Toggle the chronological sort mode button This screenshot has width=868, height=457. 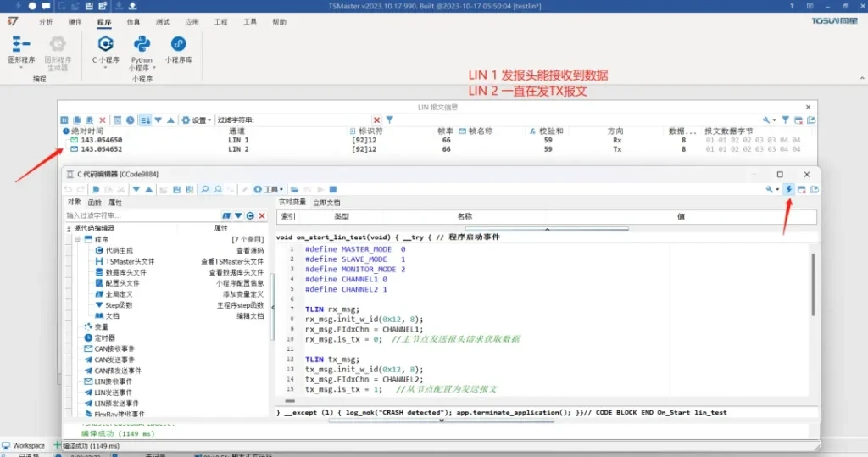coord(144,120)
